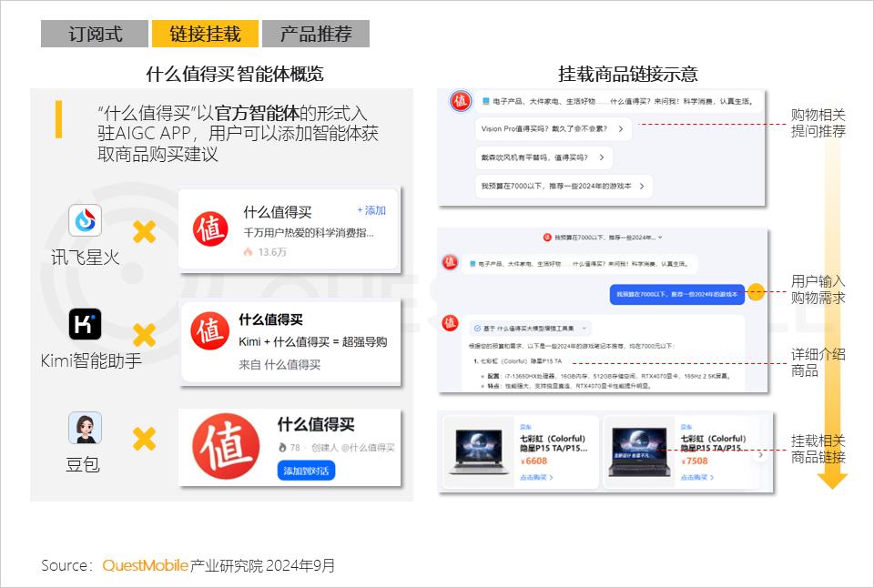Select suggestion Vision Pro值得买吗
This screenshot has height=588, width=874.
pyautogui.click(x=554, y=128)
